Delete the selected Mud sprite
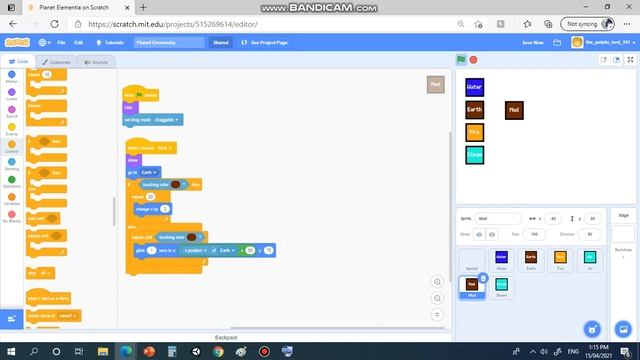 coord(483,278)
